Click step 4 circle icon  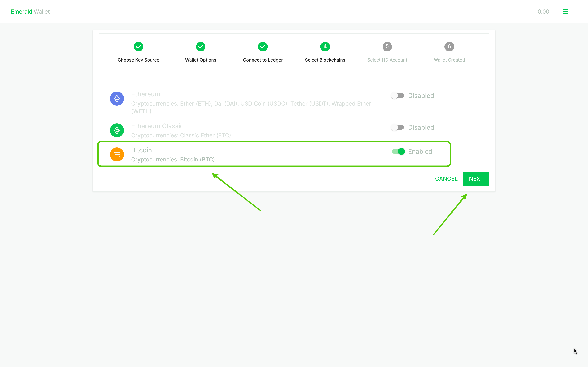(x=325, y=47)
